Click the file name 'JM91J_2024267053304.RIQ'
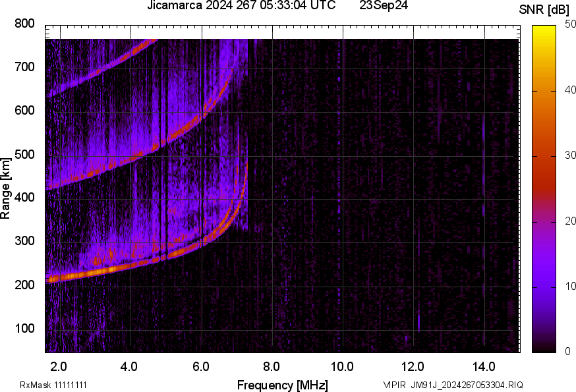The height and width of the screenshot is (392, 576). coord(467,385)
